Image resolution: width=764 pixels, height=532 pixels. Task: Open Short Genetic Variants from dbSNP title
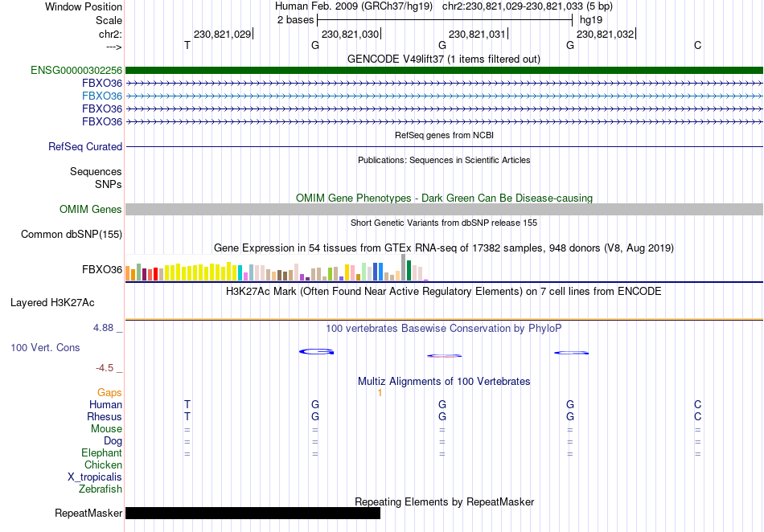[444, 223]
